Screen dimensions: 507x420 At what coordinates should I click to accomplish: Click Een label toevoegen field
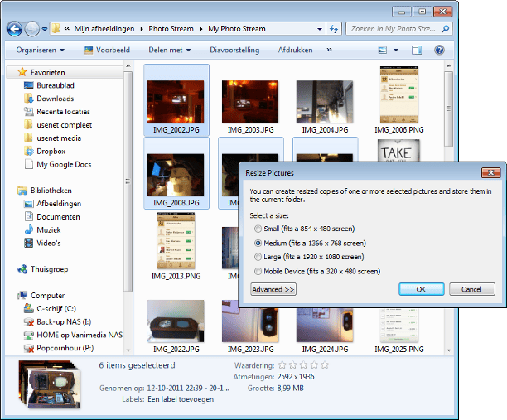(181, 399)
